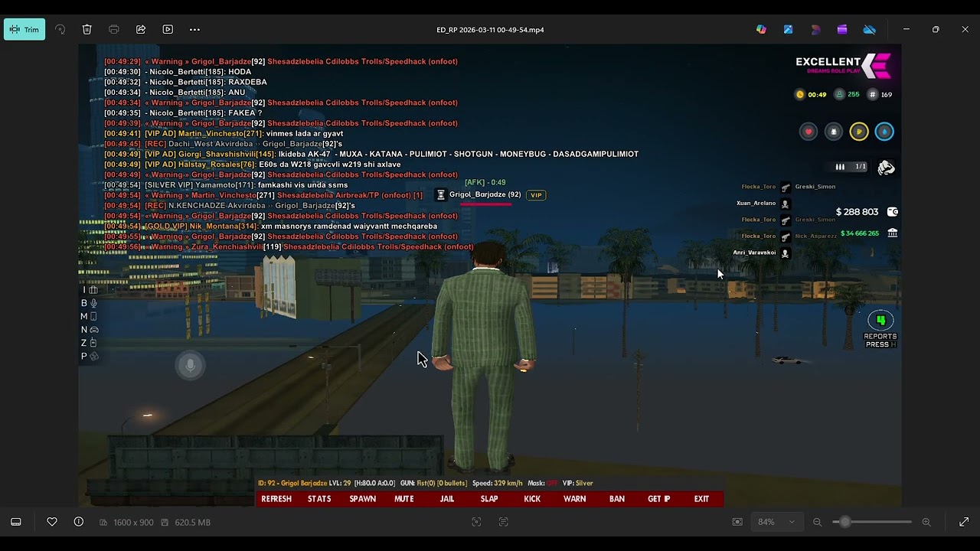This screenshot has height=551, width=980.
Task: Click MUTE in the red admin bar
Action: click(x=404, y=499)
